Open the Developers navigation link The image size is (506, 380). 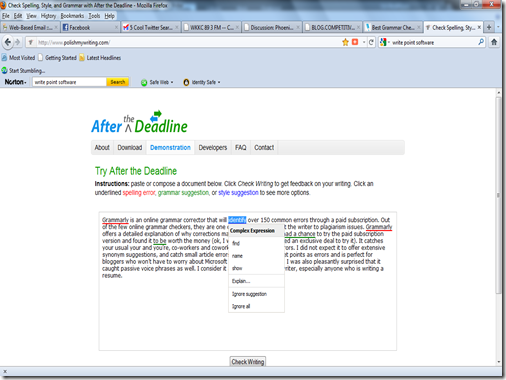point(213,148)
